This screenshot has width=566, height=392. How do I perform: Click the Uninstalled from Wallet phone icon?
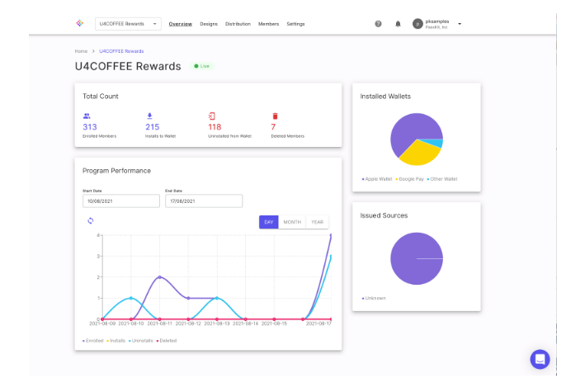(x=211, y=116)
